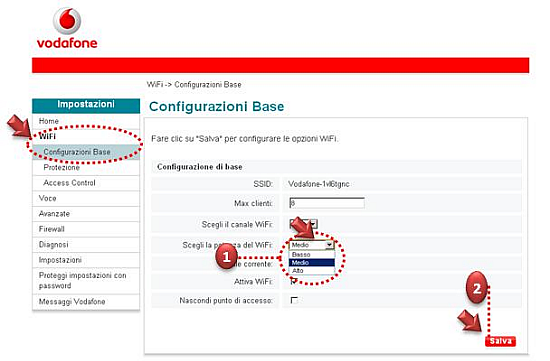Open the Avanzate section
Viewport: 550px width, 361px height.
(x=86, y=214)
